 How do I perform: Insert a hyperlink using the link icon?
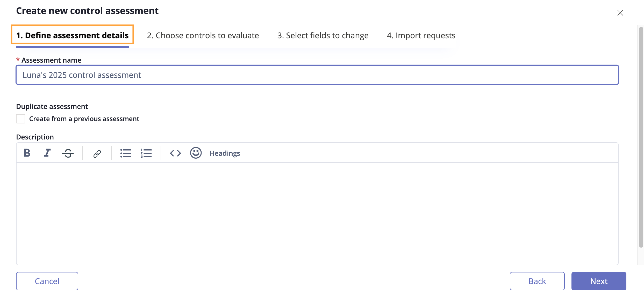[x=97, y=153]
